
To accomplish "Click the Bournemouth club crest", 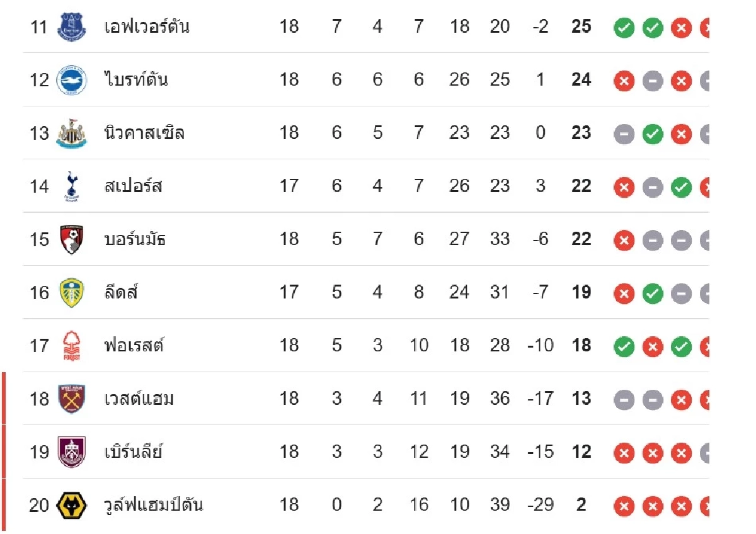I will point(71,239).
